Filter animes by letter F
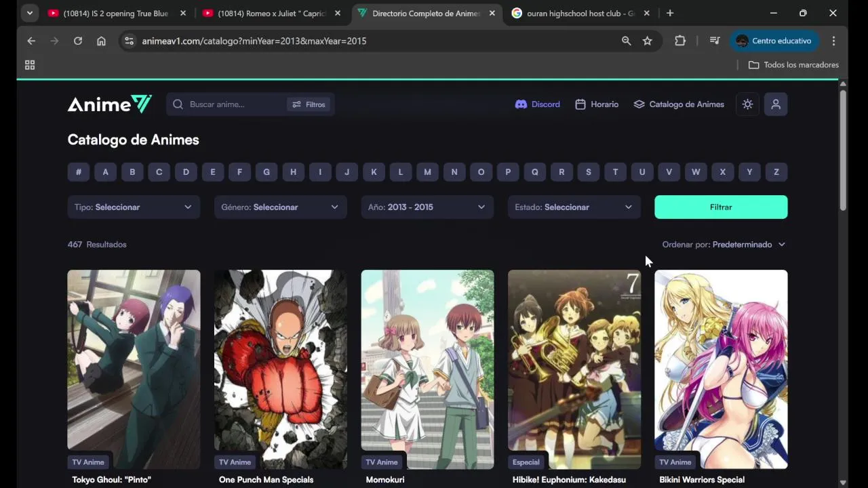 239,172
